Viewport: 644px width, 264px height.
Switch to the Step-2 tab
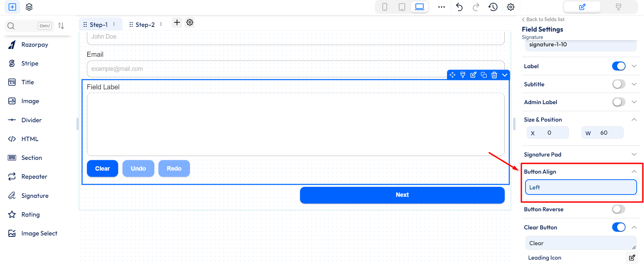145,25
